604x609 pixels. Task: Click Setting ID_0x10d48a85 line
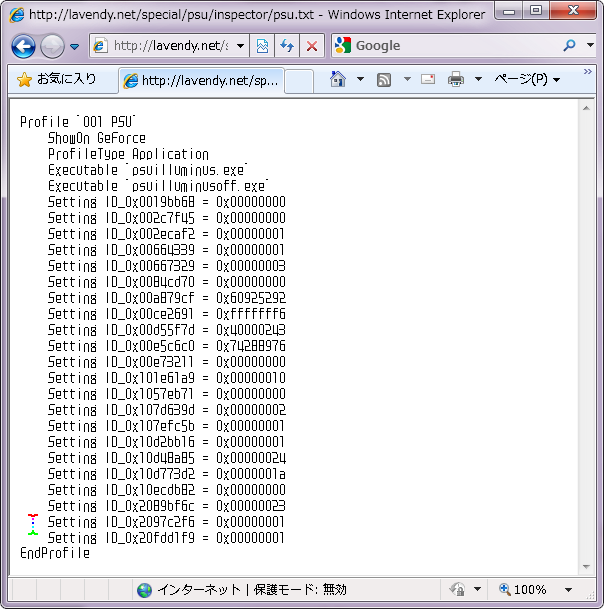click(167, 458)
